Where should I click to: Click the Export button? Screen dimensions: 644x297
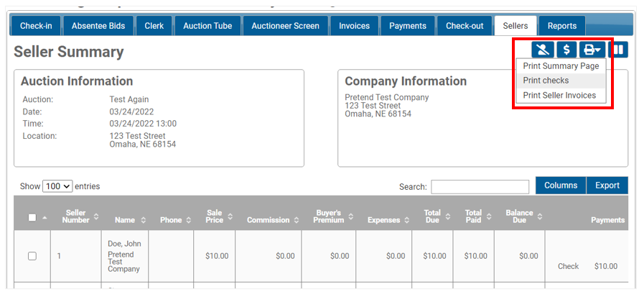[x=607, y=185]
